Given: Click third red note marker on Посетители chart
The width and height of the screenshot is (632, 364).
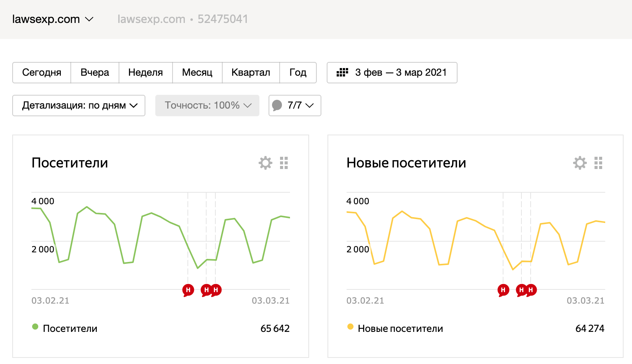Looking at the screenshot, I should click(x=217, y=290).
